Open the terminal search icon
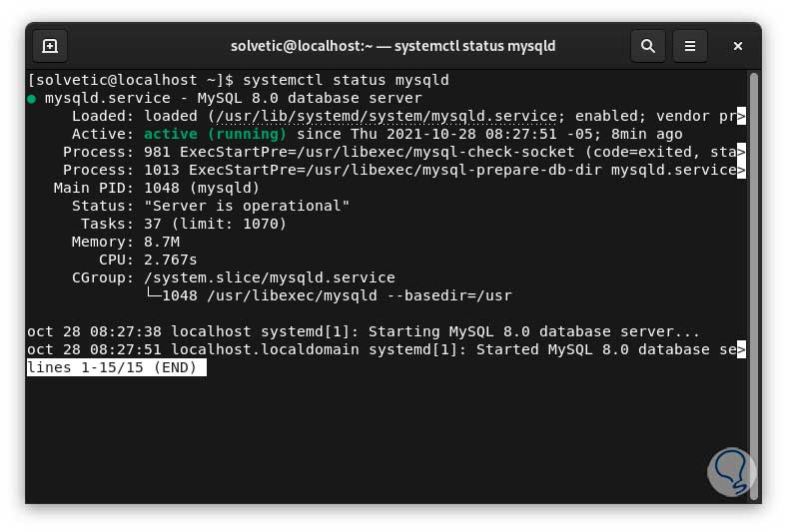The image size is (787, 532). coord(648,46)
